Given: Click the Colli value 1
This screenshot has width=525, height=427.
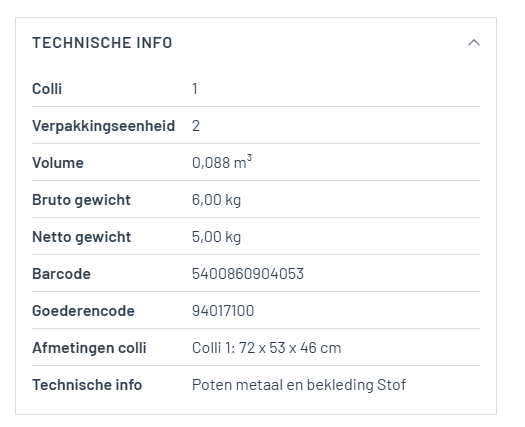Looking at the screenshot, I should pyautogui.click(x=195, y=89).
